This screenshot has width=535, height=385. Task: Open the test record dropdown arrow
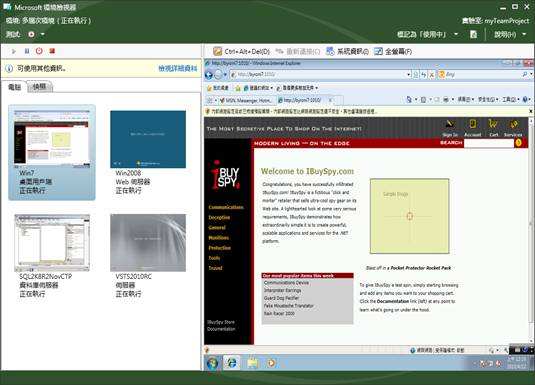[43, 34]
